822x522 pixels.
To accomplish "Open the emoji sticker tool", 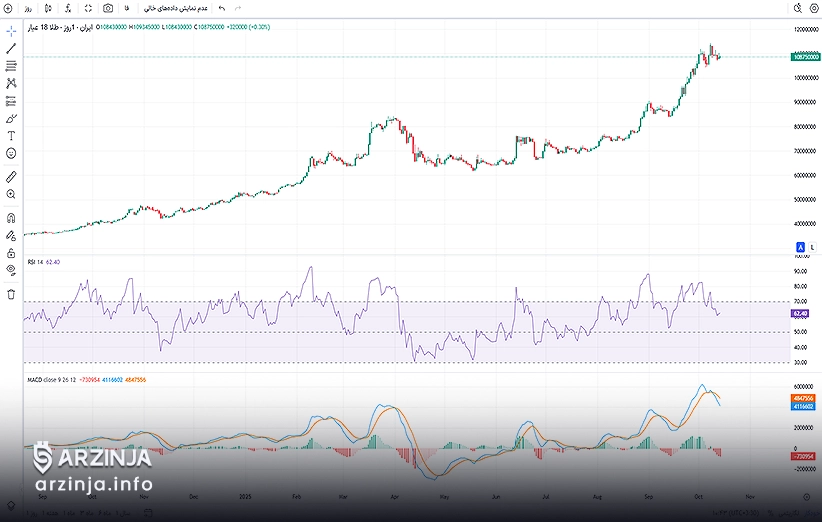I will pos(11,153).
